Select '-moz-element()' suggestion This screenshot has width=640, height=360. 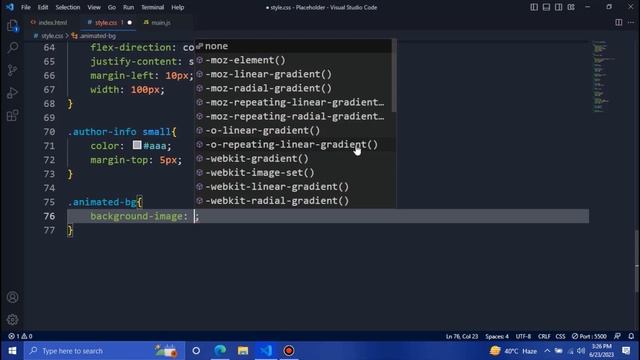click(x=293, y=60)
